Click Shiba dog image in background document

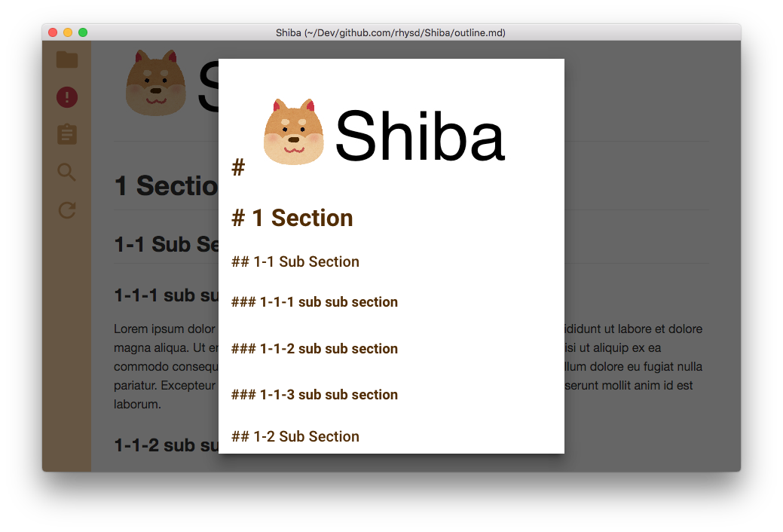(x=156, y=82)
